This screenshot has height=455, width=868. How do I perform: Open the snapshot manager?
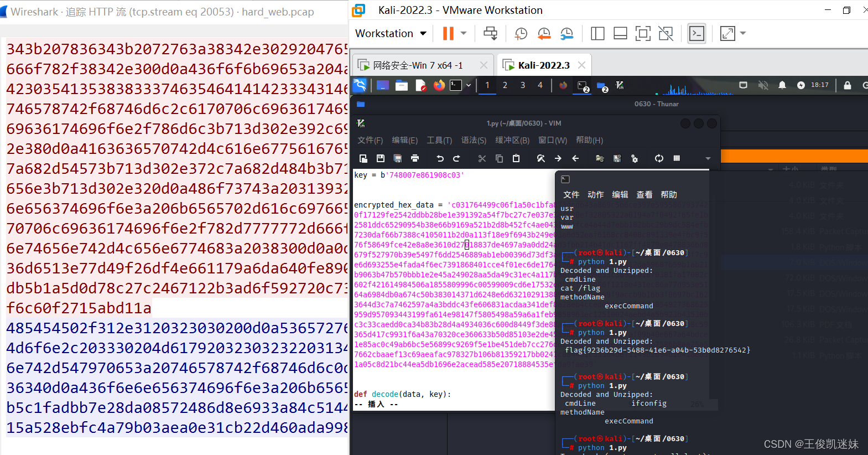566,34
